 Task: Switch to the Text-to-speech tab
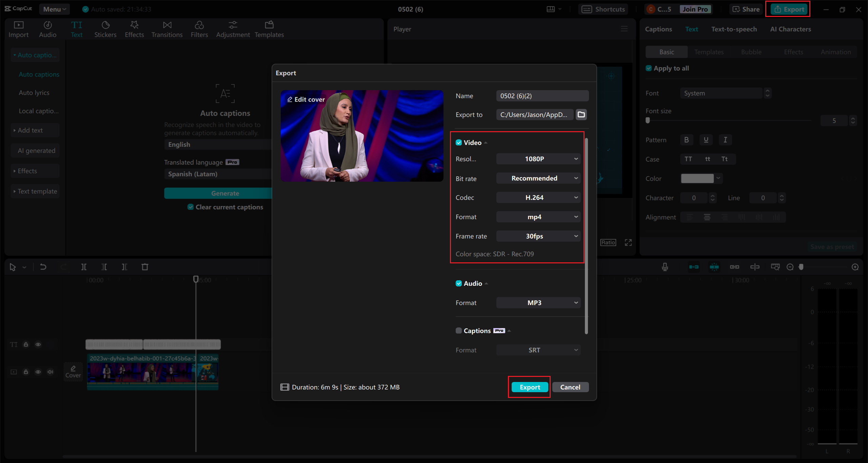click(734, 29)
